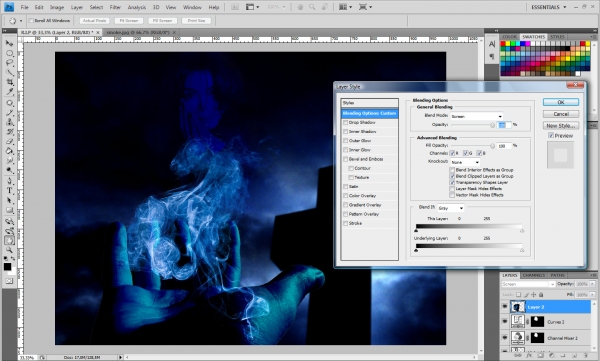Image resolution: width=600 pixels, height=361 pixels.
Task: Toggle Quick Mask mode button
Action: [x=9, y=281]
